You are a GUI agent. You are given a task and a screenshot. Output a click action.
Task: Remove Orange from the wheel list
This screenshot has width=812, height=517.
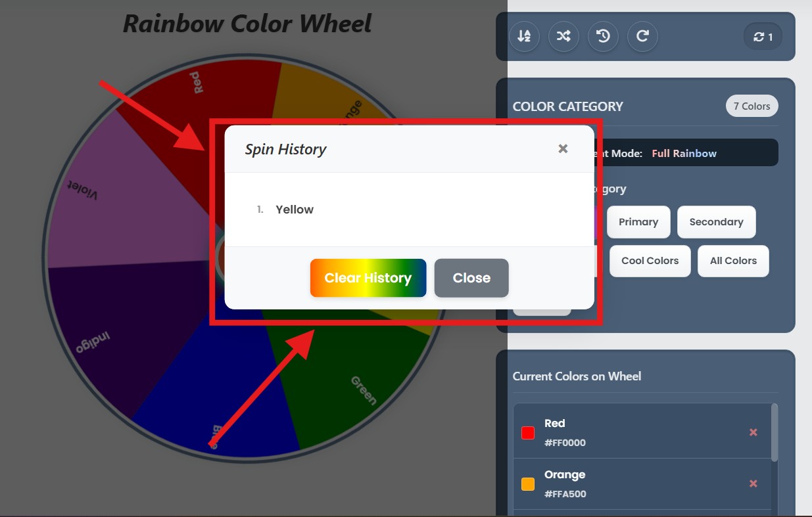click(x=753, y=483)
